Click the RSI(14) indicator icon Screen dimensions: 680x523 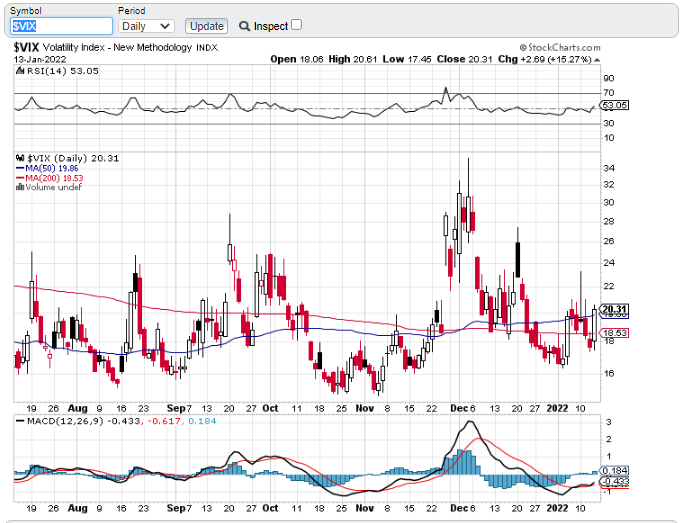pyautogui.click(x=20, y=70)
